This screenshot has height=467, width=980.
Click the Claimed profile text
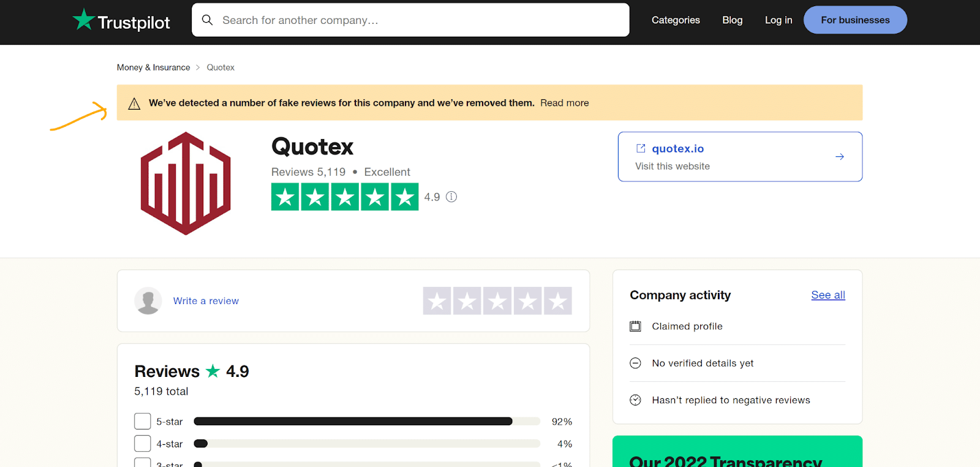point(687,326)
